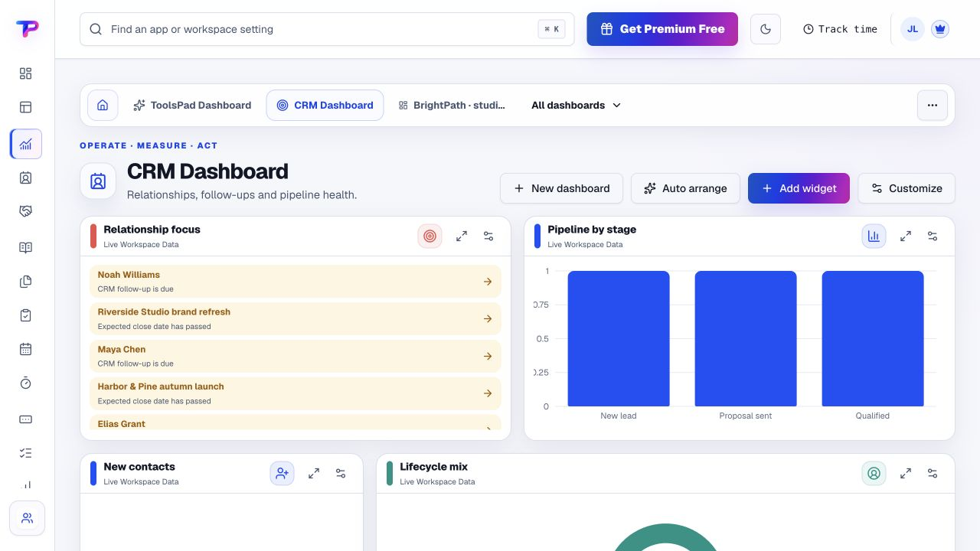Select the CRM Dashboard tab
The image size is (980, 551).
pyautogui.click(x=325, y=106)
